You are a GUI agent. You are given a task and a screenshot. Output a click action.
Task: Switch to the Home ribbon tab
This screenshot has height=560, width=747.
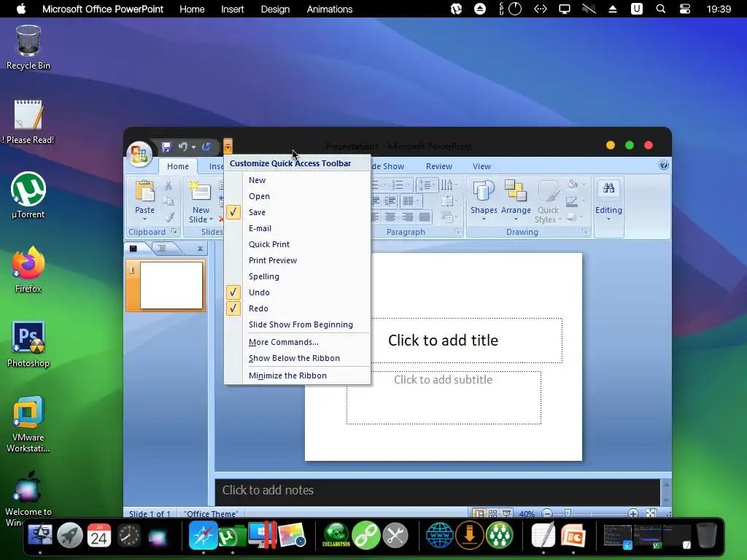178,166
